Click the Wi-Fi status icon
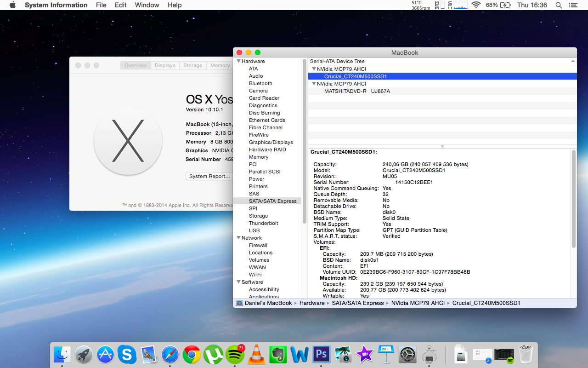588x368 pixels. [x=476, y=5]
